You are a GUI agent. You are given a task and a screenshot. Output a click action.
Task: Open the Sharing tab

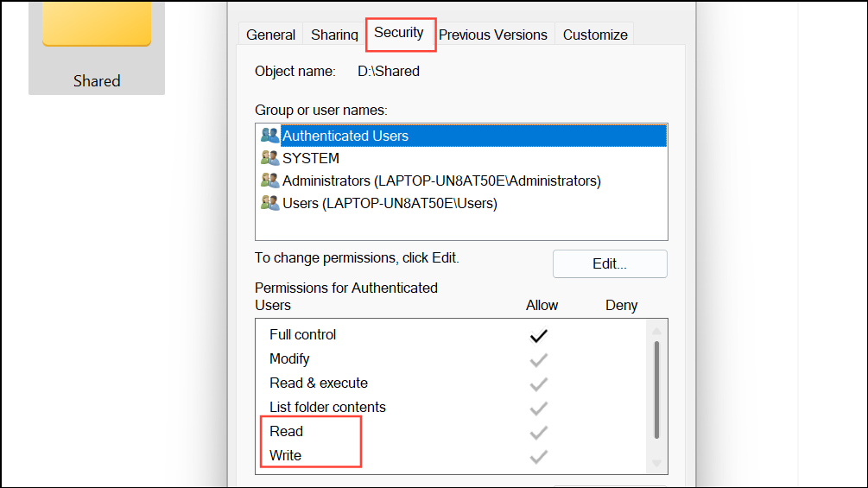point(334,35)
